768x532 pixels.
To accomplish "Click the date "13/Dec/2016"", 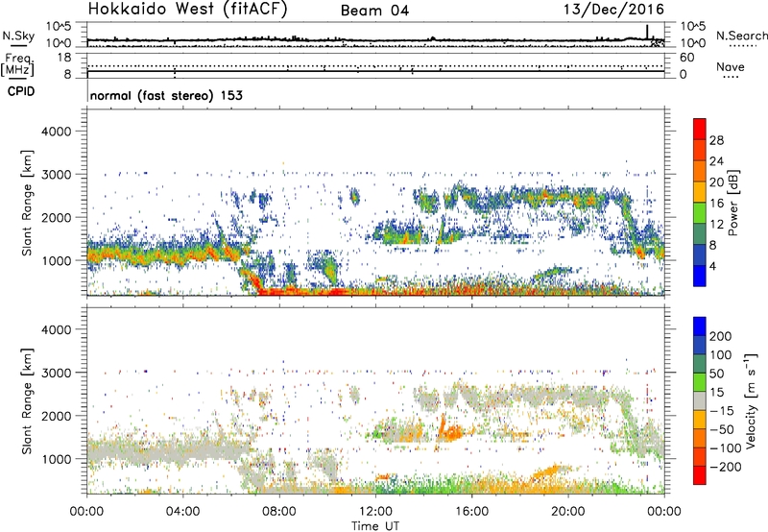I will (613, 10).
